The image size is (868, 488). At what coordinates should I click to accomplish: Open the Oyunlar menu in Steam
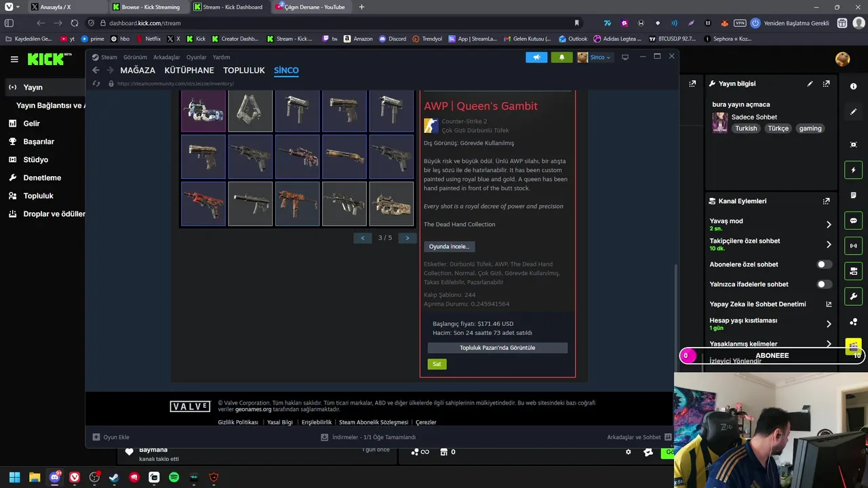pos(197,58)
